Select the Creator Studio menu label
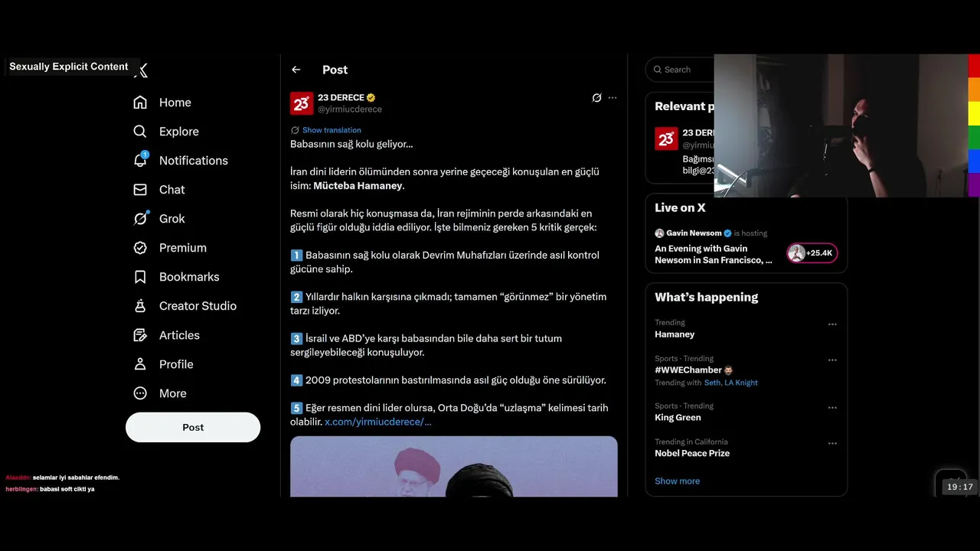This screenshot has height=551, width=980. 198,306
